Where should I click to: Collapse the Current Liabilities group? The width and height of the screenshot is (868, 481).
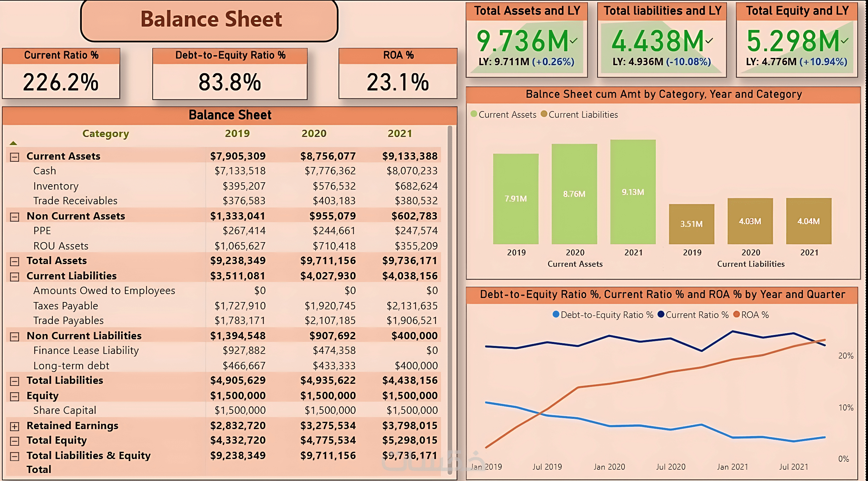click(x=14, y=277)
